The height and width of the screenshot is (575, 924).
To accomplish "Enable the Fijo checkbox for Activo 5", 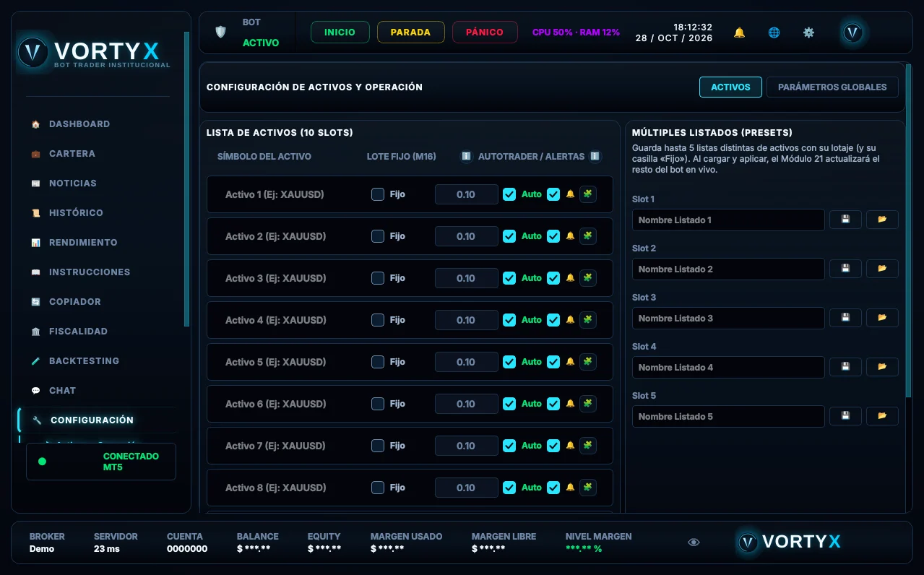I will point(378,362).
